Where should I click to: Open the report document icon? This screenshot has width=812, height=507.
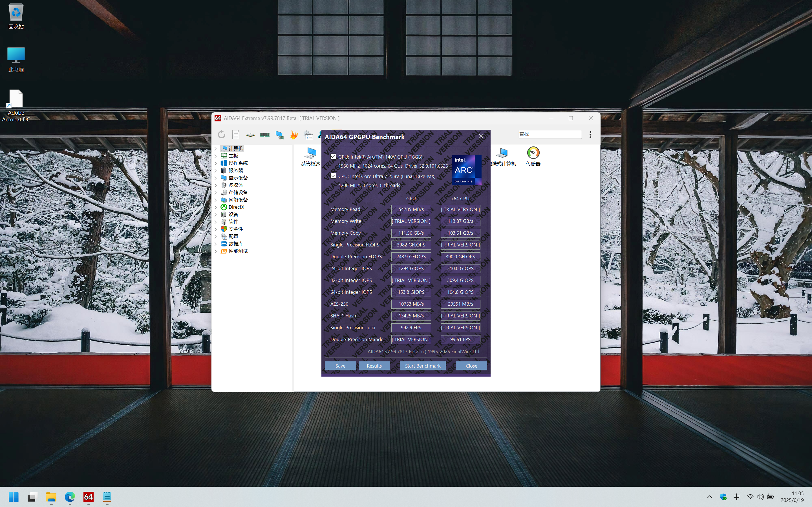(x=236, y=135)
